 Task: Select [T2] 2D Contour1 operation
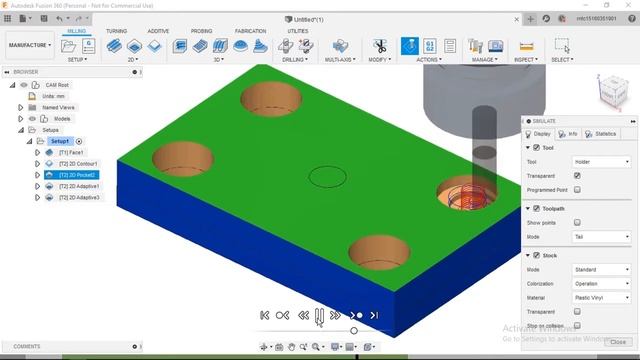pos(78,164)
